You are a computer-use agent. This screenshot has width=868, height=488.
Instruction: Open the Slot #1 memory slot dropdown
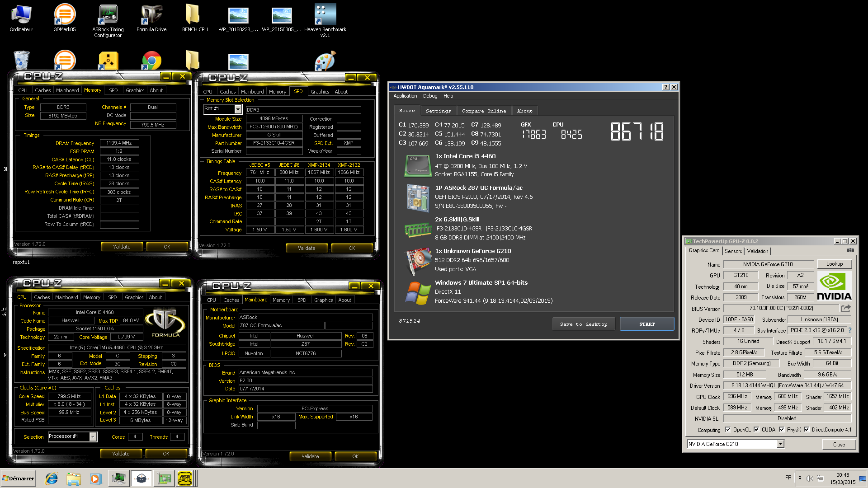(238, 109)
